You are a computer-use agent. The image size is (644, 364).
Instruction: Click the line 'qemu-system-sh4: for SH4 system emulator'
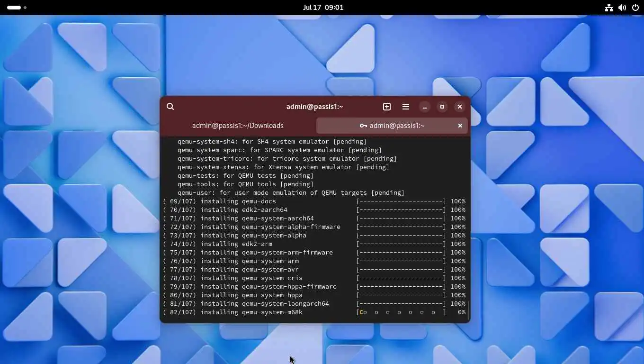coord(272,142)
